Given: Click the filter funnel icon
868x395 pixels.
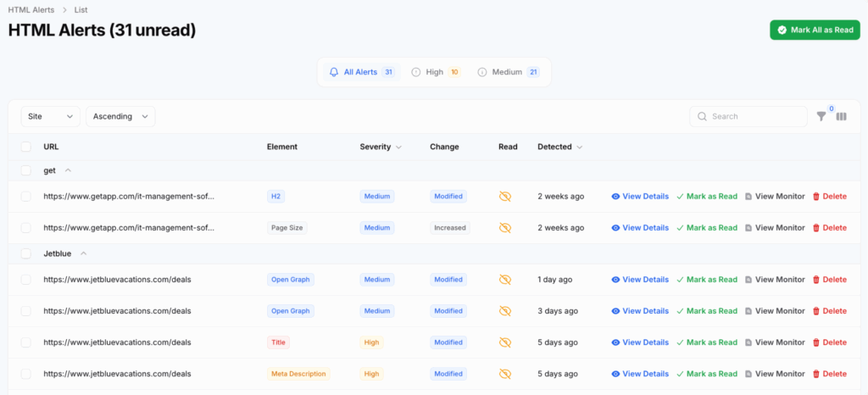Looking at the screenshot, I should [821, 116].
